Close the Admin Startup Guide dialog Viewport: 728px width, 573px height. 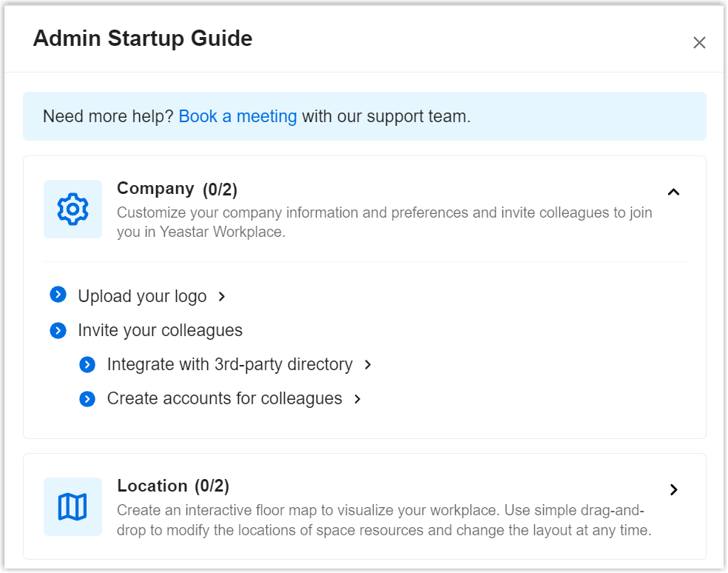click(699, 43)
